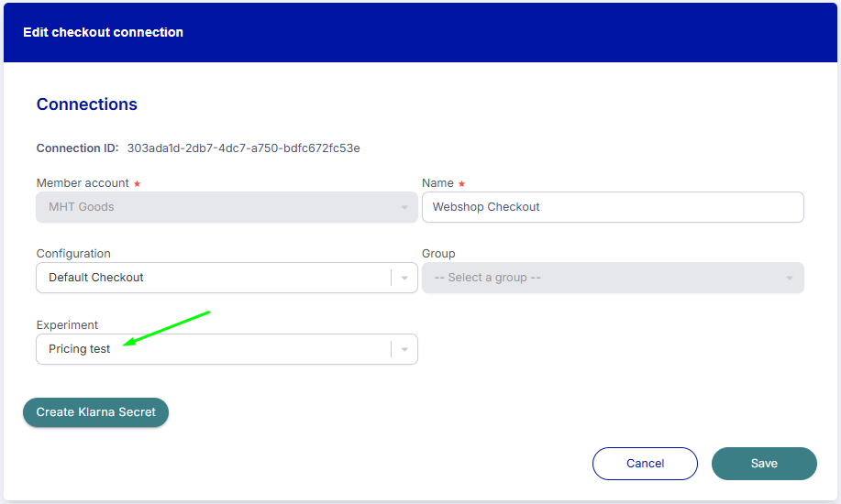Open the Pricing test experiment selector
Screen dimensions: 841x504
(x=211, y=349)
